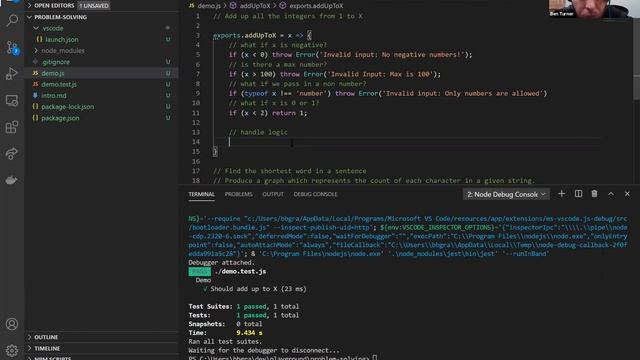Click 'return 1;' on line 11
This screenshot has width=640, height=360.
pos(289,113)
